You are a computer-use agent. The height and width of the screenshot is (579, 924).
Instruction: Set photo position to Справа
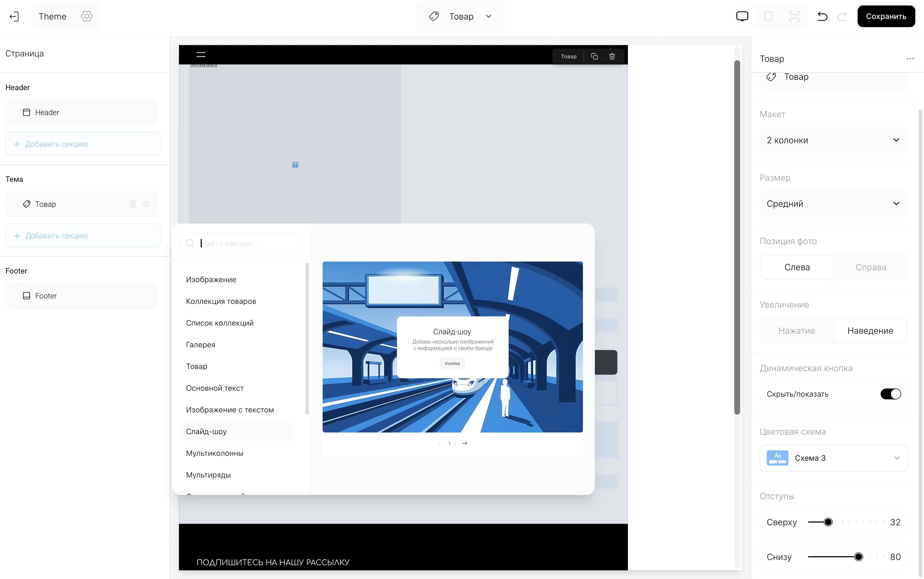tap(870, 267)
